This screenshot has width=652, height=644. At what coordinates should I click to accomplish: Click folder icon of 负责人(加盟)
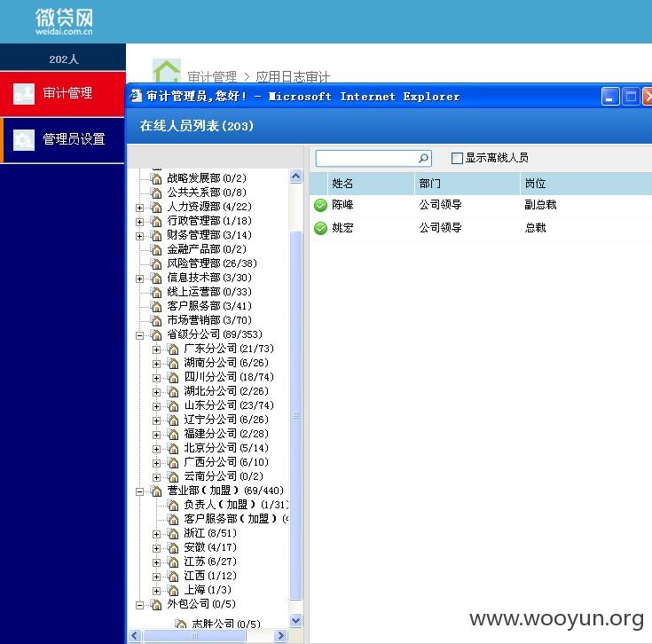[173, 505]
